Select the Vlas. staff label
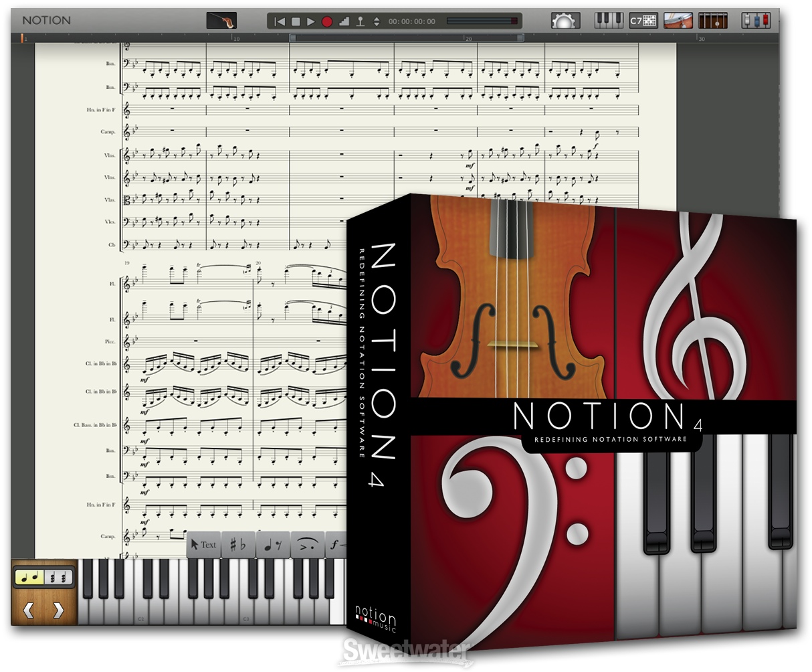This screenshot has width=812, height=672. 110,199
